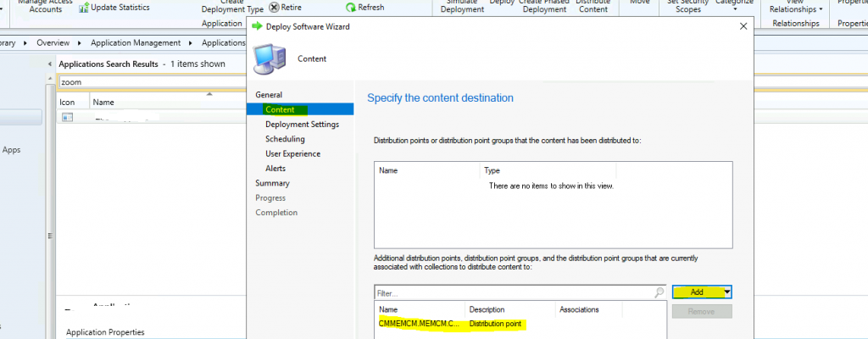Screen dimensions: 868x339
Task: Click the Distribution point description cell
Action: [x=495, y=324]
